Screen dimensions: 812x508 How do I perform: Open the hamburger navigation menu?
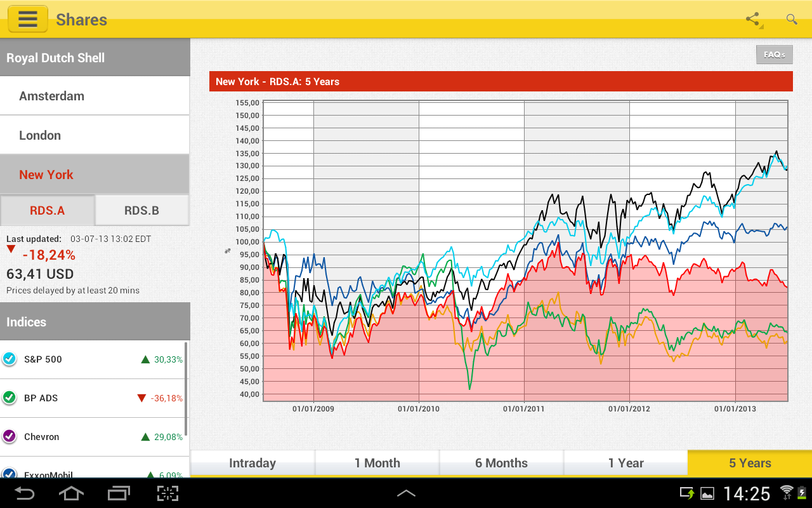(x=28, y=19)
